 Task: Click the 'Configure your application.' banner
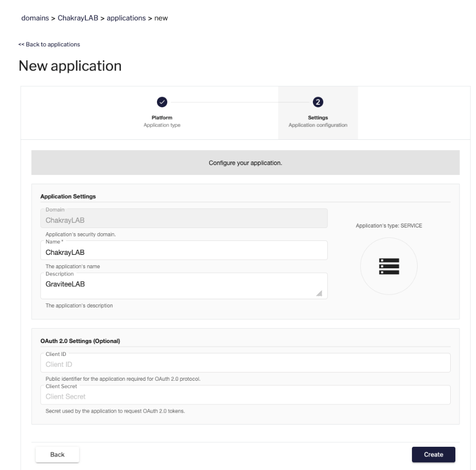click(x=245, y=163)
